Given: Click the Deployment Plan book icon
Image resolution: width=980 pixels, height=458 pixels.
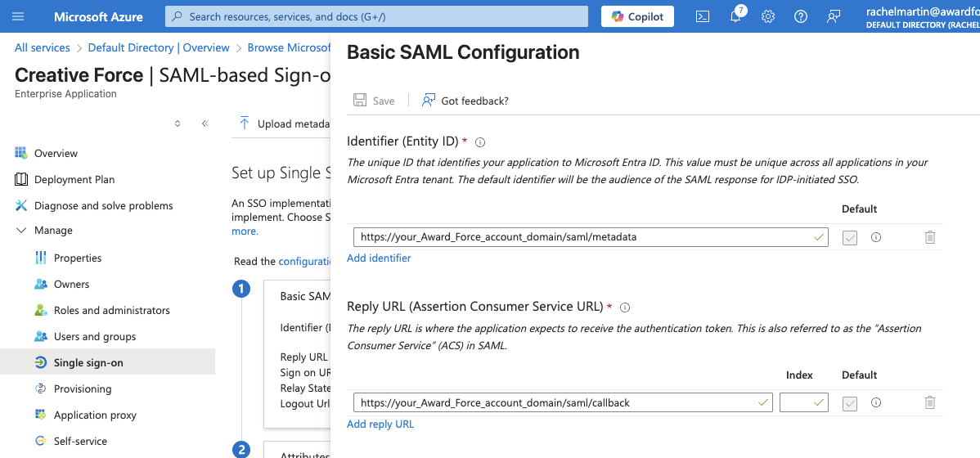Looking at the screenshot, I should click(21, 179).
